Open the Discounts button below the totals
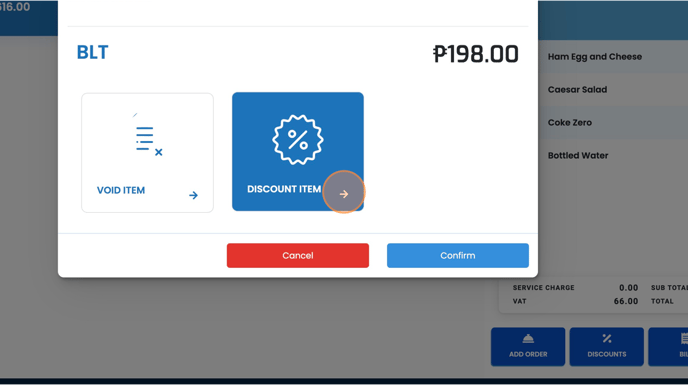The height and width of the screenshot is (385, 688). (x=607, y=346)
